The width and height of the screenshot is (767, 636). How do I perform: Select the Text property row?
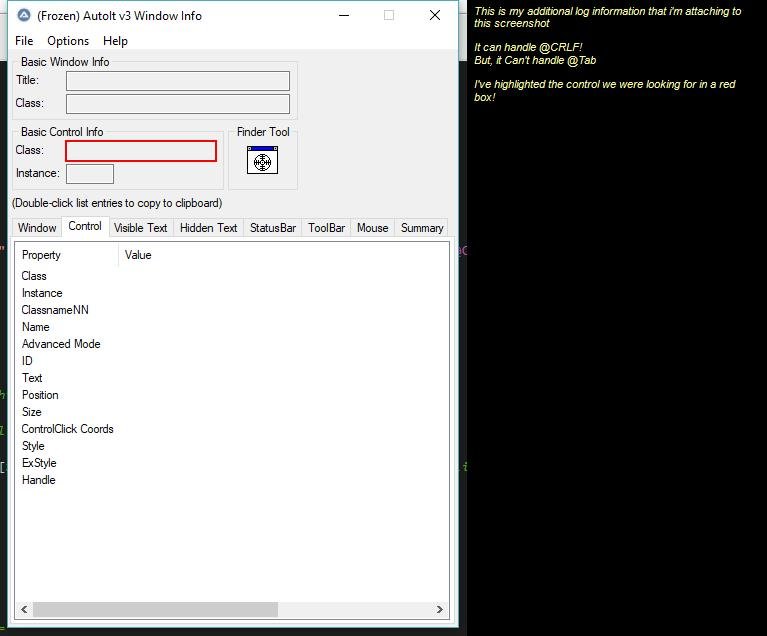[x=232, y=378]
